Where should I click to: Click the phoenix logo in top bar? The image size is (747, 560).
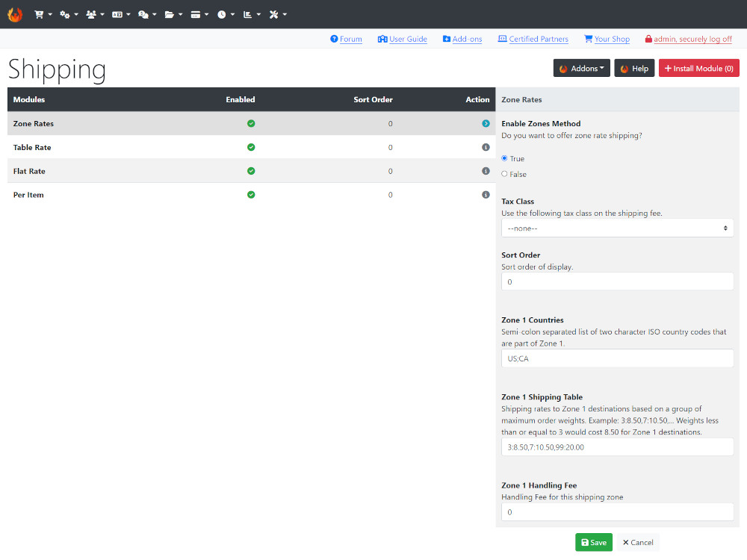(x=15, y=14)
